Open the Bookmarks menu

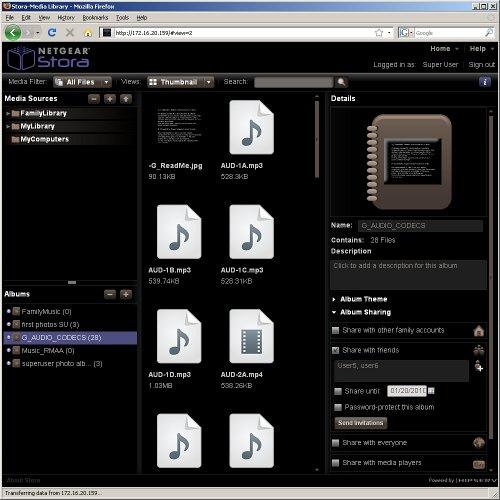pyautogui.click(x=95, y=18)
